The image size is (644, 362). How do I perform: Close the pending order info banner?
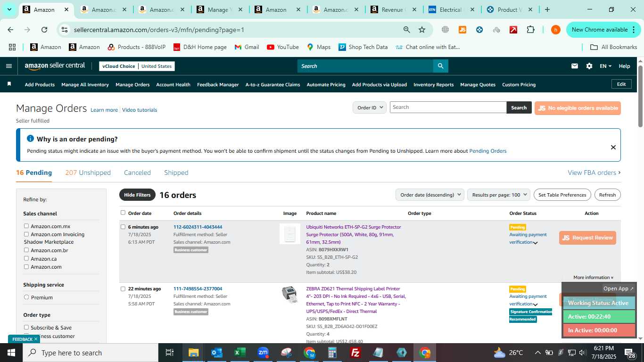613,147
